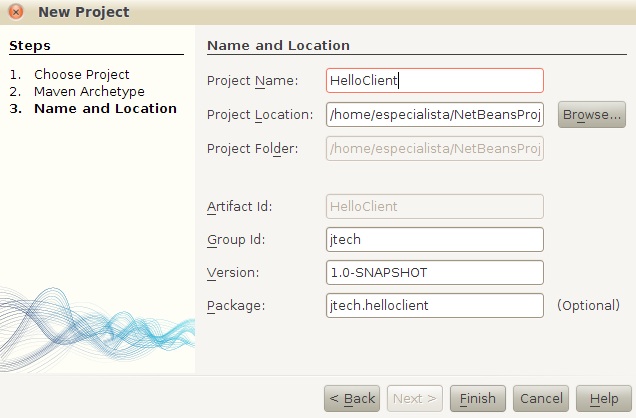Screen dimensions: 636x418
Task: Click the Package label text
Action: [235, 305]
